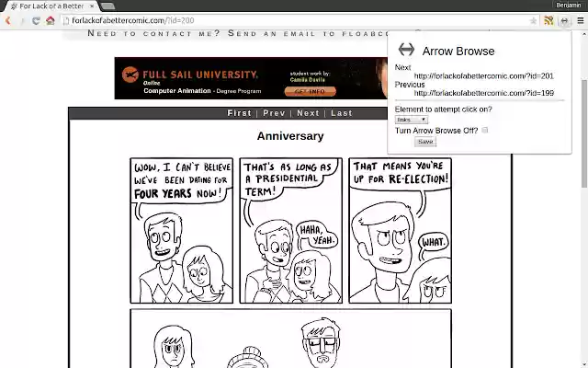The width and height of the screenshot is (588, 368).
Task: Toggle the Arrow Browse extension icon
Action: pyautogui.click(x=564, y=21)
